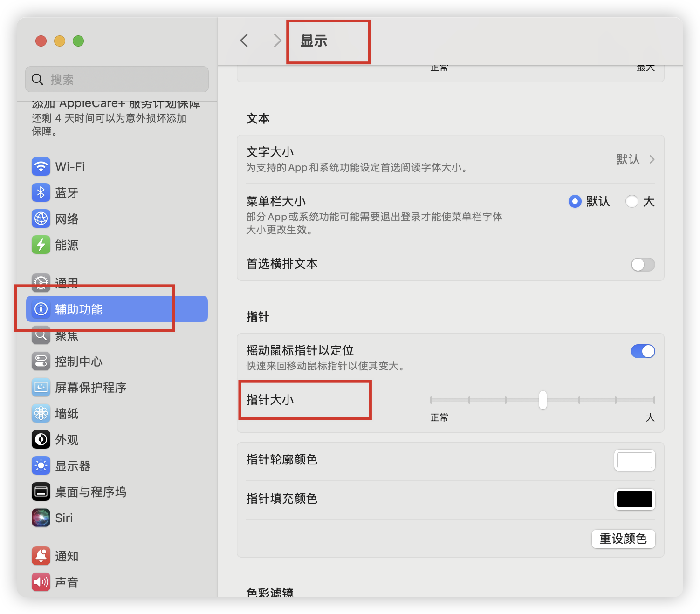Click the 重设颜色 button
The height and width of the screenshot is (614, 700).
(x=623, y=539)
